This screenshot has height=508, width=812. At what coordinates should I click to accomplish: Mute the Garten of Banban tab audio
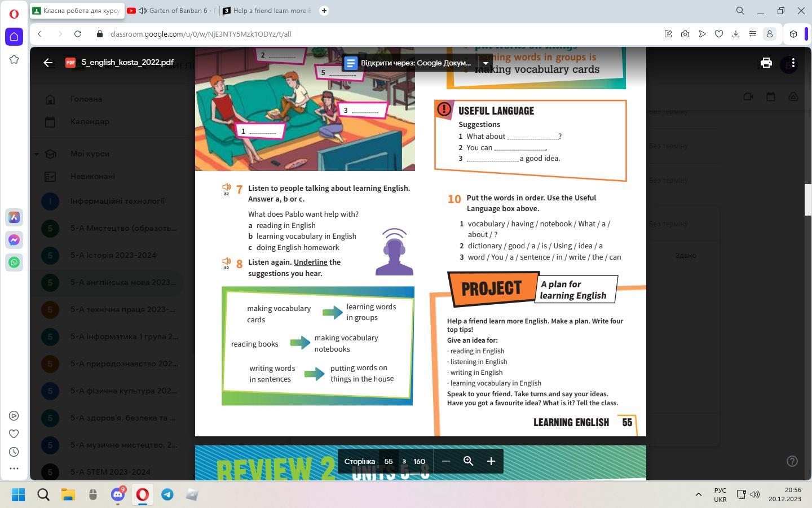tap(143, 11)
